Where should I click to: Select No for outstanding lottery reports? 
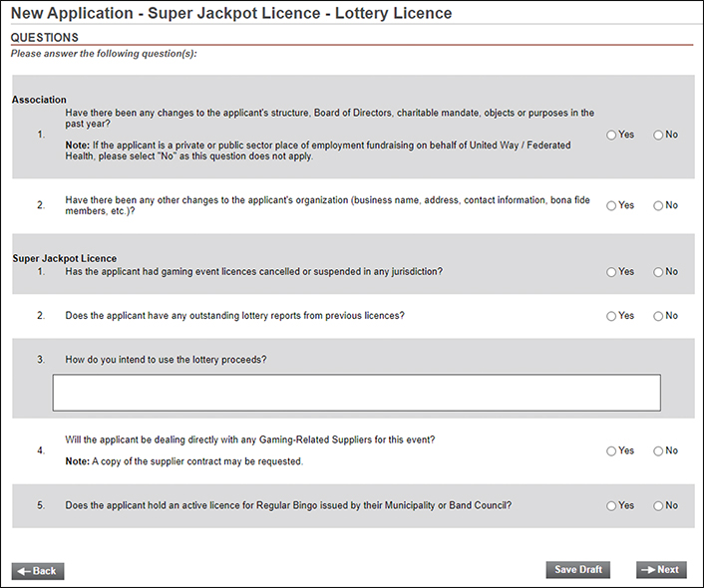658,316
